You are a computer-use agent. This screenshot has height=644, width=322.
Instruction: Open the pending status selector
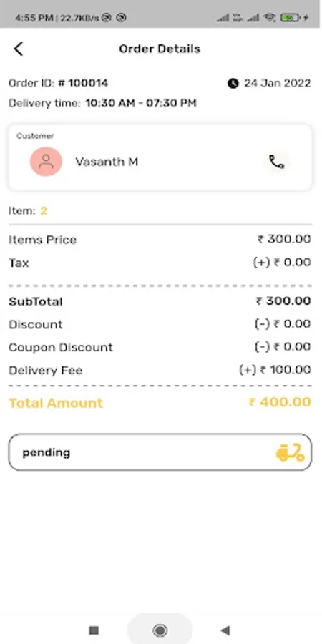160,452
